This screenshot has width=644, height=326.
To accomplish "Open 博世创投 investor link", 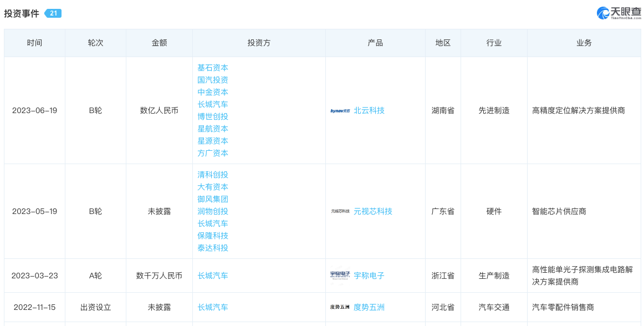I will [213, 116].
